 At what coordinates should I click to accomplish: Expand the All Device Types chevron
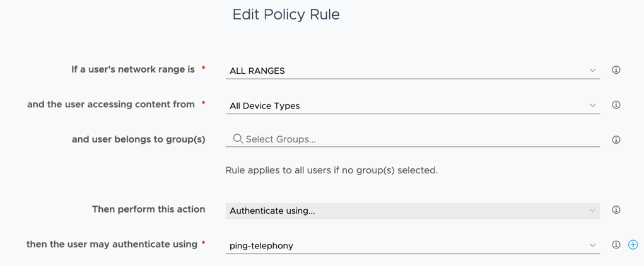pos(592,105)
